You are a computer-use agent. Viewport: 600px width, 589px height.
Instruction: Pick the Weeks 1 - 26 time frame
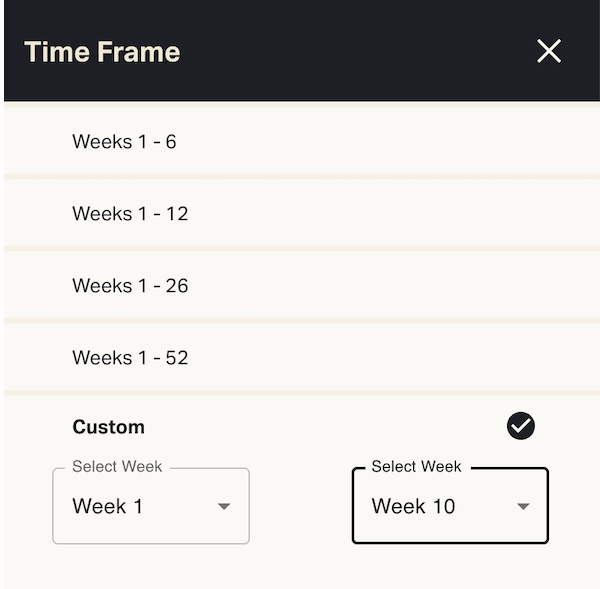130,285
